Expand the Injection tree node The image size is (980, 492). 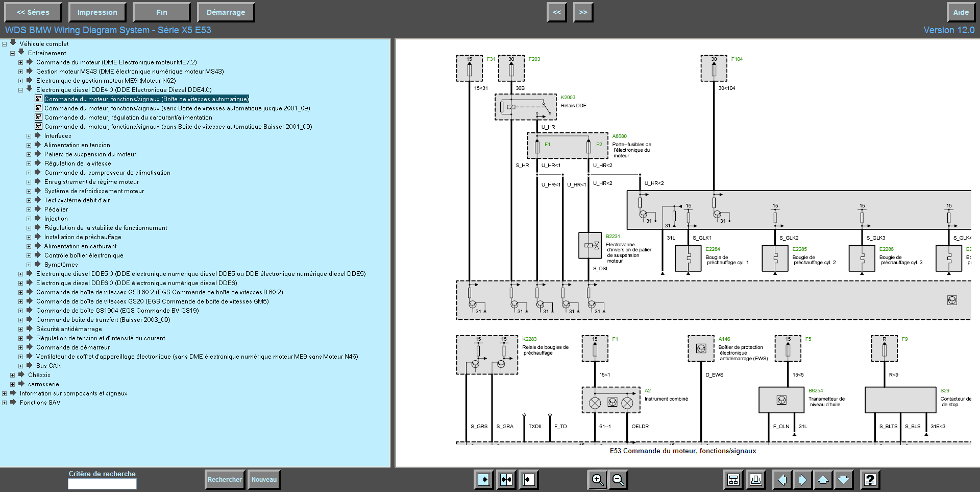pyautogui.click(x=29, y=219)
